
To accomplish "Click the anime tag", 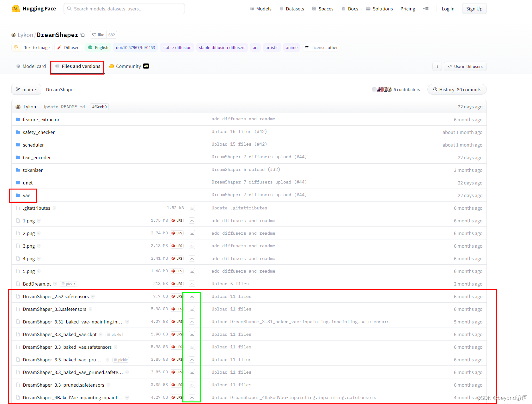I will click(x=292, y=47).
